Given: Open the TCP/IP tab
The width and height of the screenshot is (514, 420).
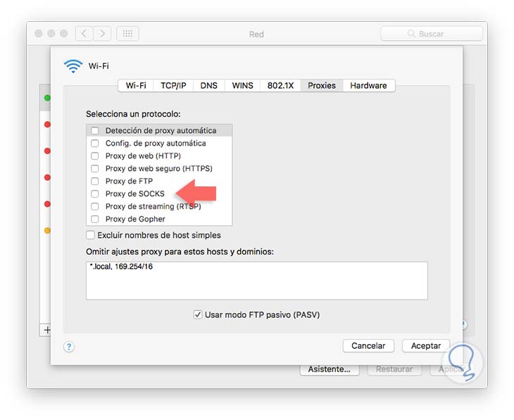Looking at the screenshot, I should pyautogui.click(x=173, y=86).
